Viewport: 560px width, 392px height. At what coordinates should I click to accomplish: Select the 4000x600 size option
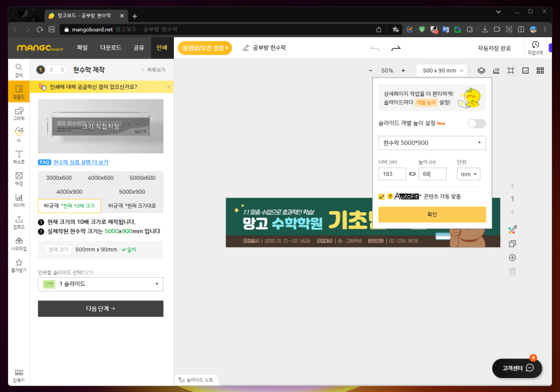tap(101, 178)
